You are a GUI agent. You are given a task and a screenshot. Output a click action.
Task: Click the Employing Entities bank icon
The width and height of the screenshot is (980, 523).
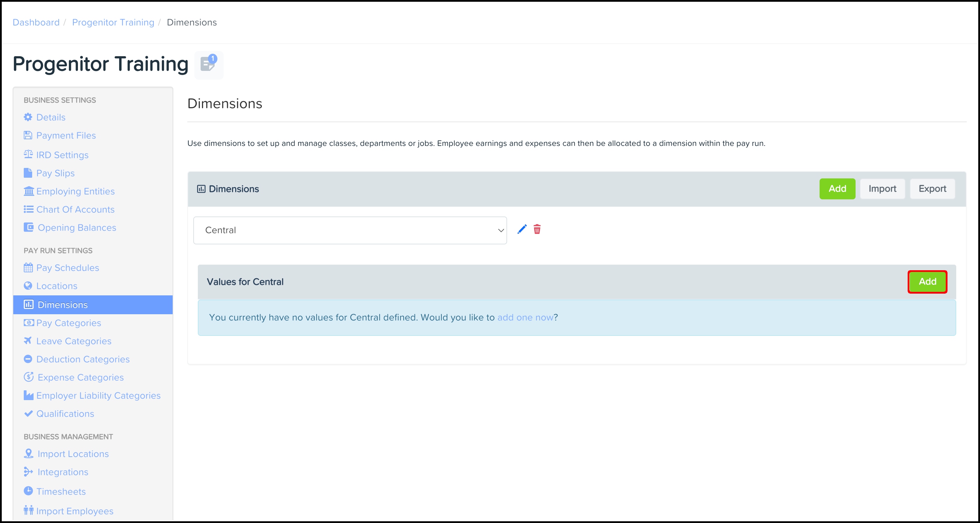click(x=29, y=191)
